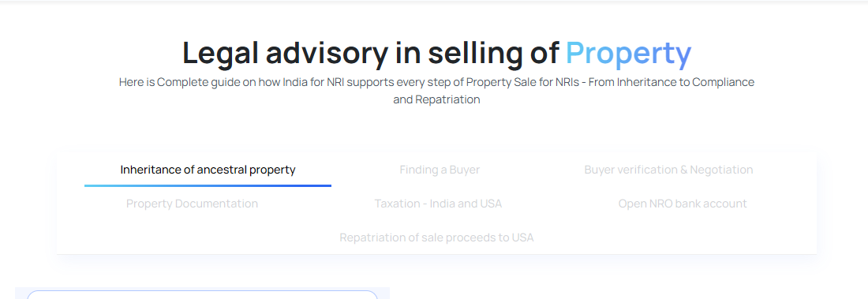Click the and Repatriation subtitle line
Screen dimensions: 868x299
point(436,99)
